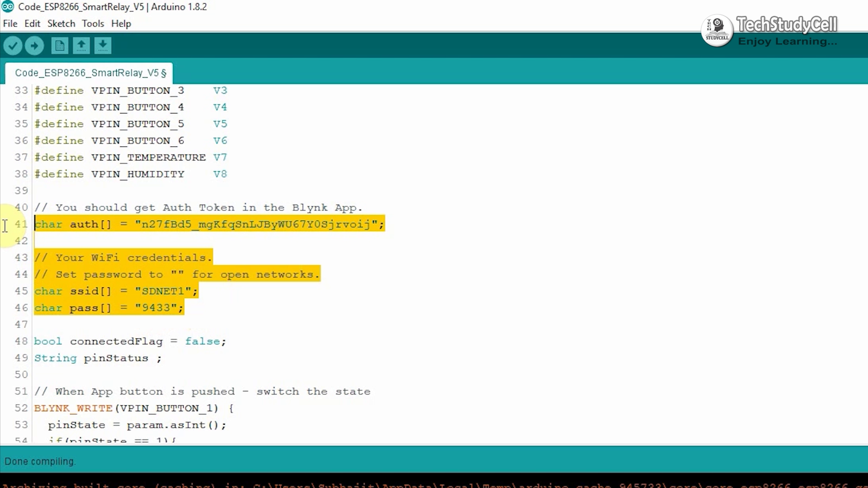
Task: Place cursor on the BLYNK_WRITE line
Action: pos(133,408)
